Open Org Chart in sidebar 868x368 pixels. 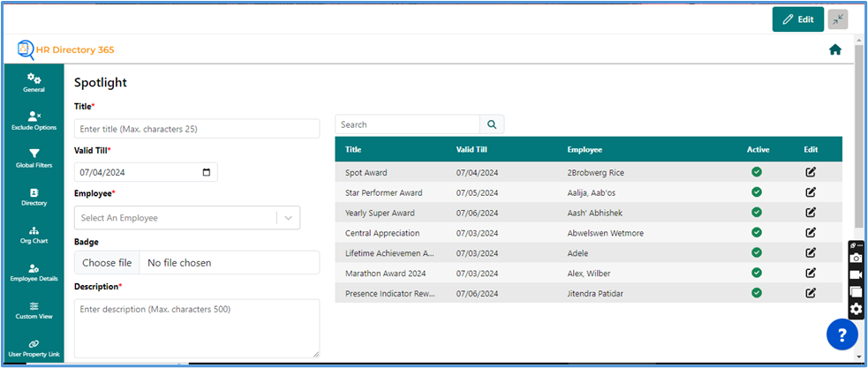tap(34, 234)
